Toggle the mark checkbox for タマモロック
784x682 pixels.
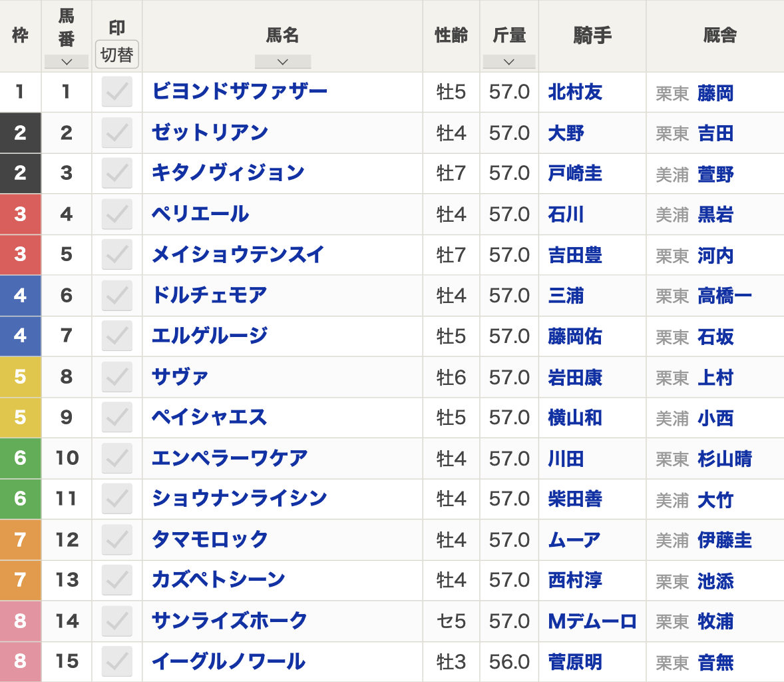point(117,539)
